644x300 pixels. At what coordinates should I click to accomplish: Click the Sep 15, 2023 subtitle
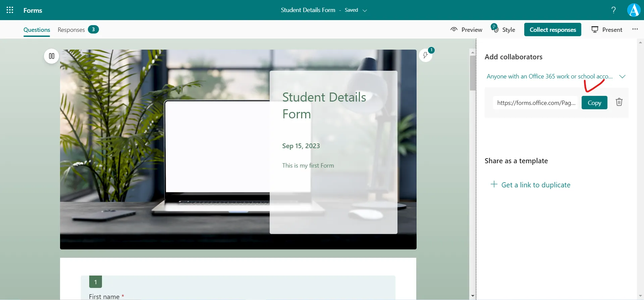tap(301, 146)
